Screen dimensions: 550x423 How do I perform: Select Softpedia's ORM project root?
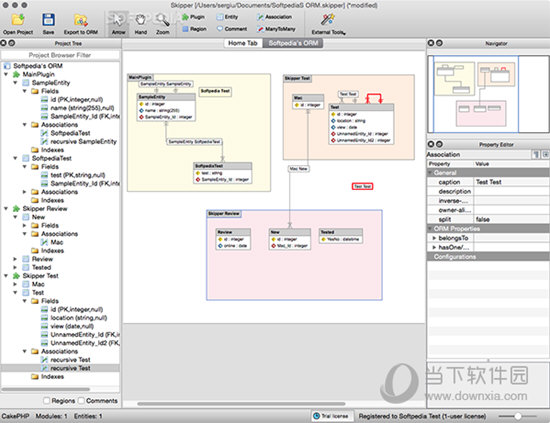[38, 66]
